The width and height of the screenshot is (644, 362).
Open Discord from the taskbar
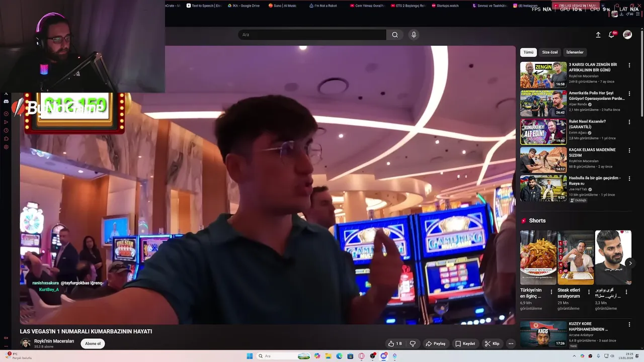383,356
